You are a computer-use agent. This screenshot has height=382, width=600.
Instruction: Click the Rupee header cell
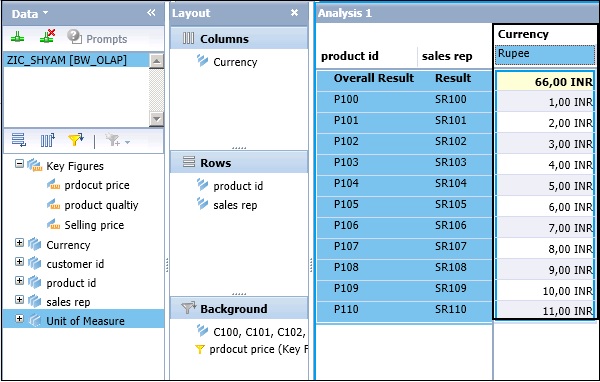pyautogui.click(x=545, y=54)
